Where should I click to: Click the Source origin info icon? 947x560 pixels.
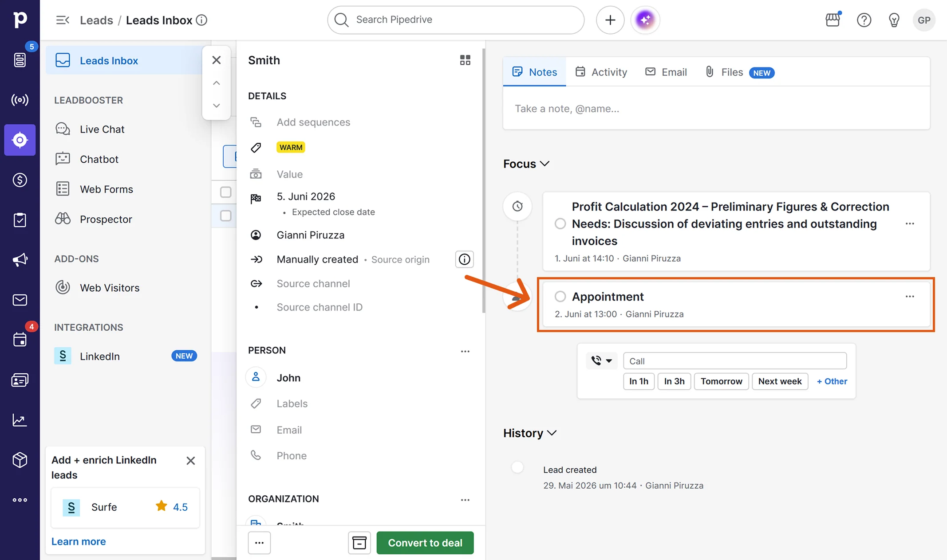coord(464,259)
